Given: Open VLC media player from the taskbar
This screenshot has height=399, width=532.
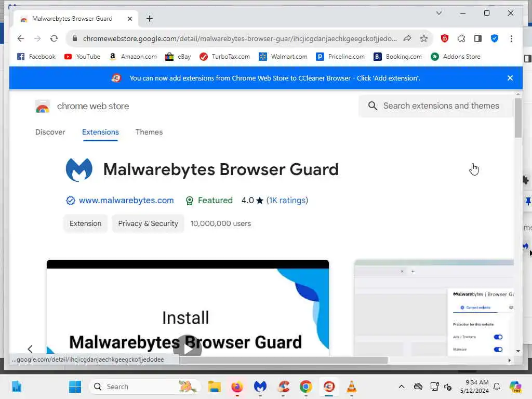Looking at the screenshot, I should tap(352, 387).
